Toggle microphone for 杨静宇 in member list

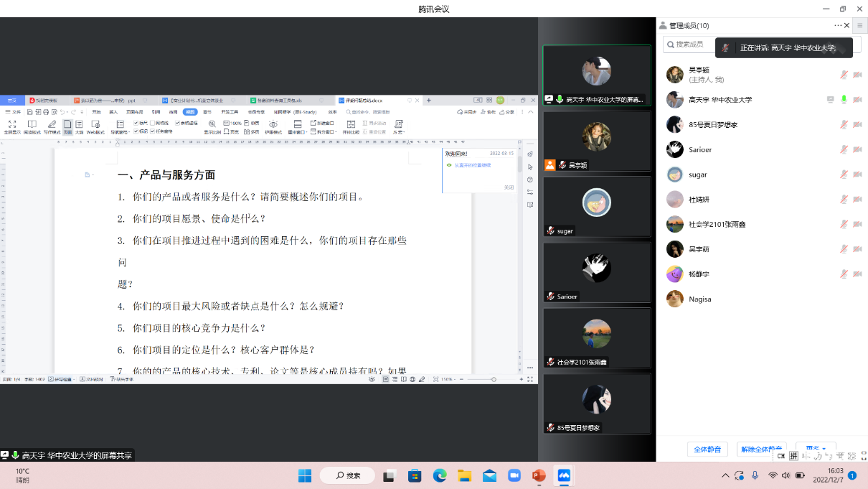pyautogui.click(x=844, y=274)
